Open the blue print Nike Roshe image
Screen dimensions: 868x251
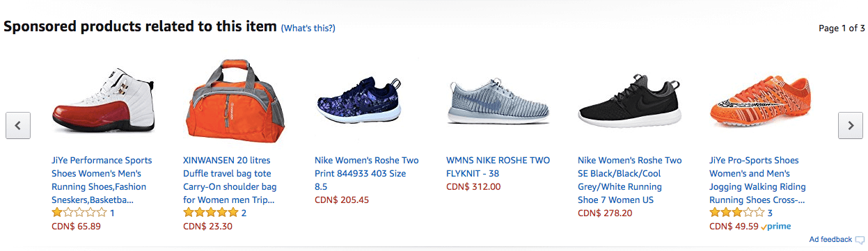(x=359, y=100)
